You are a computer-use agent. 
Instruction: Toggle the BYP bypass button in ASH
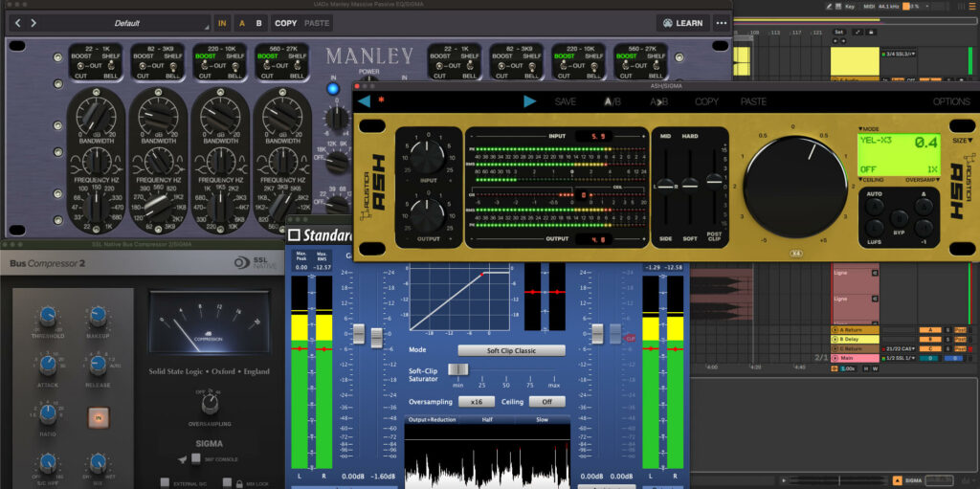click(x=899, y=218)
